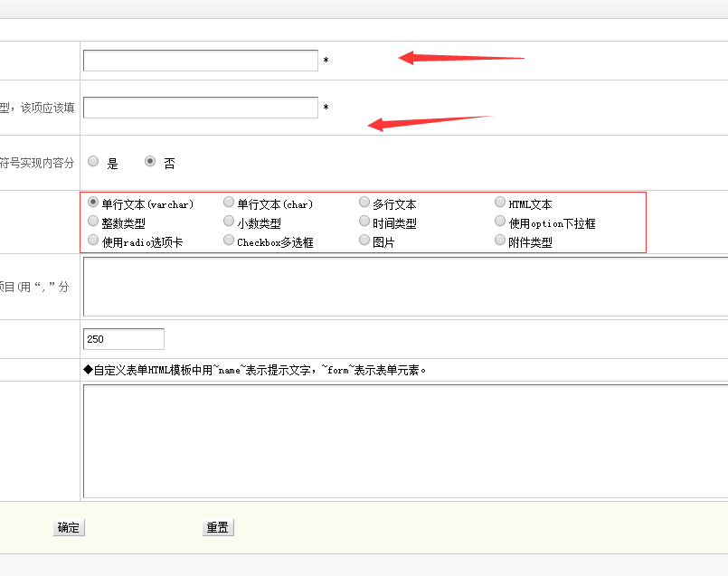Select the 否 radio button
This screenshot has height=576, width=728.
150,162
